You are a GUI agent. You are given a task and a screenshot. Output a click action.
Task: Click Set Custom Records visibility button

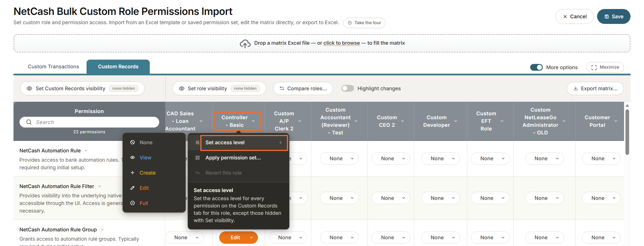(82, 89)
